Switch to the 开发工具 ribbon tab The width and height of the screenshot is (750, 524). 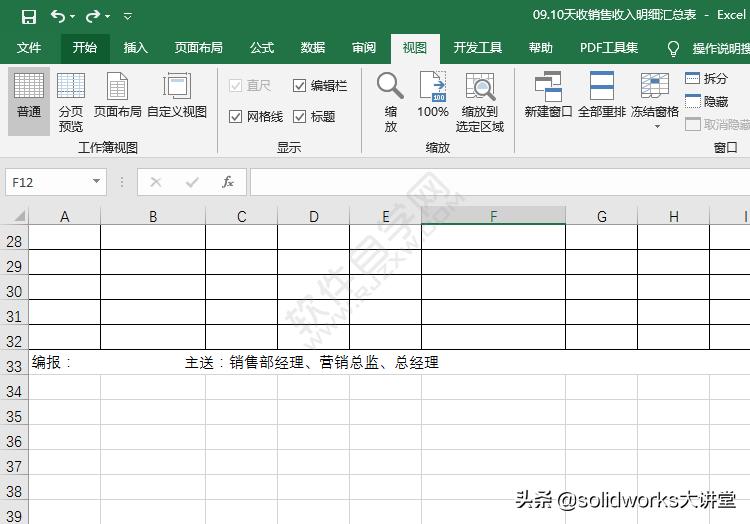(477, 48)
